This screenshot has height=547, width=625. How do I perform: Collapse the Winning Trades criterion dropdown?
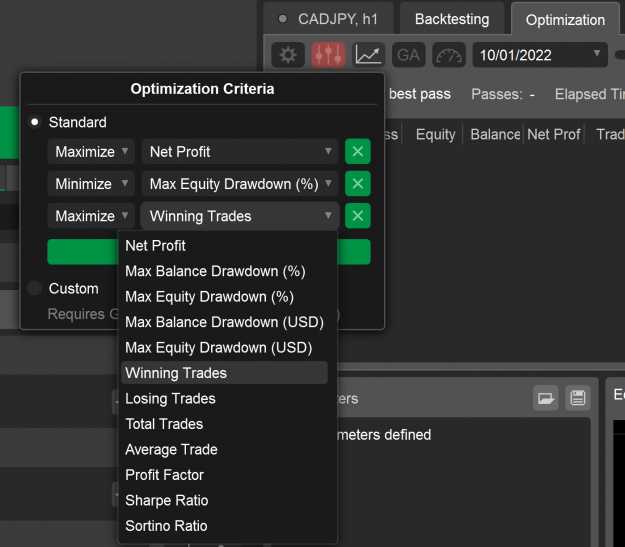(240, 216)
